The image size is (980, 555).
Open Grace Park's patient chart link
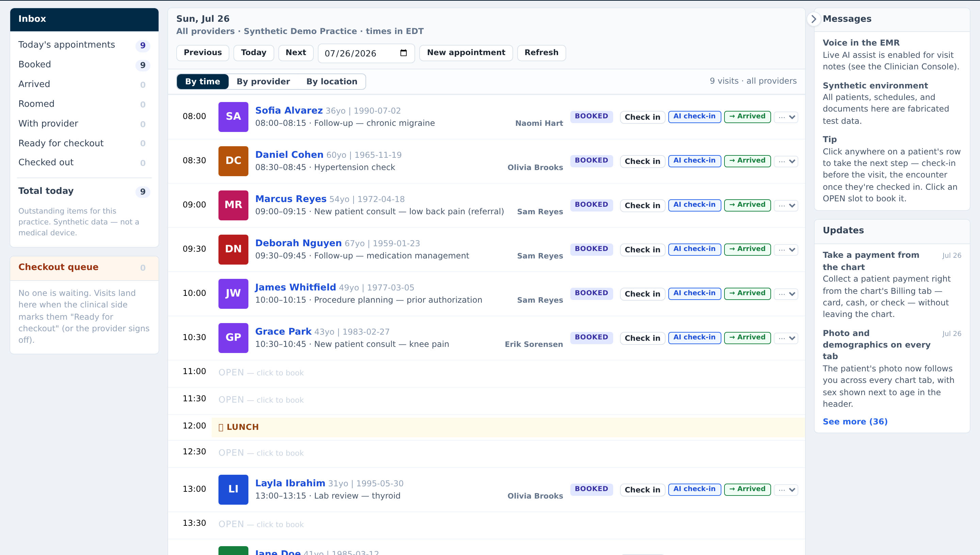coord(283,332)
